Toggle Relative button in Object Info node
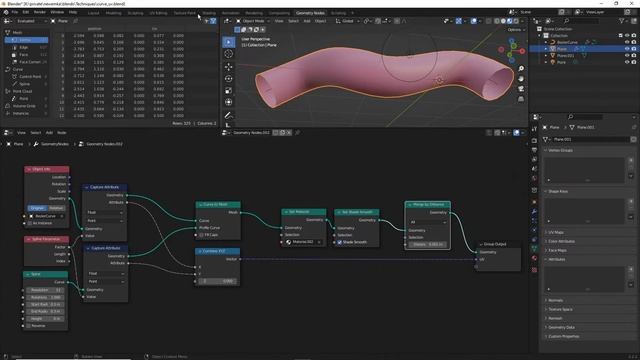 [56, 208]
